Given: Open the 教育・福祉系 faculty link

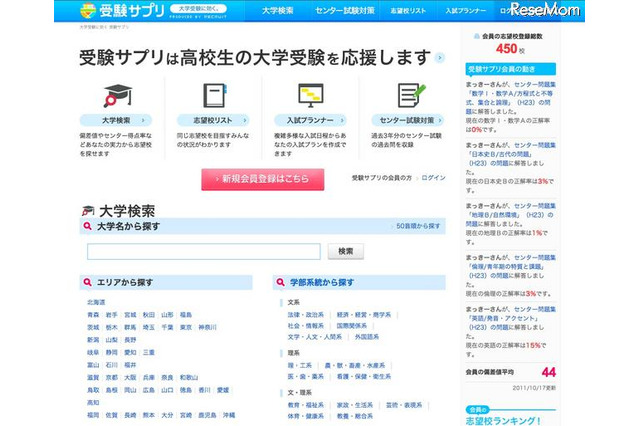Looking at the screenshot, I should pos(306,405).
